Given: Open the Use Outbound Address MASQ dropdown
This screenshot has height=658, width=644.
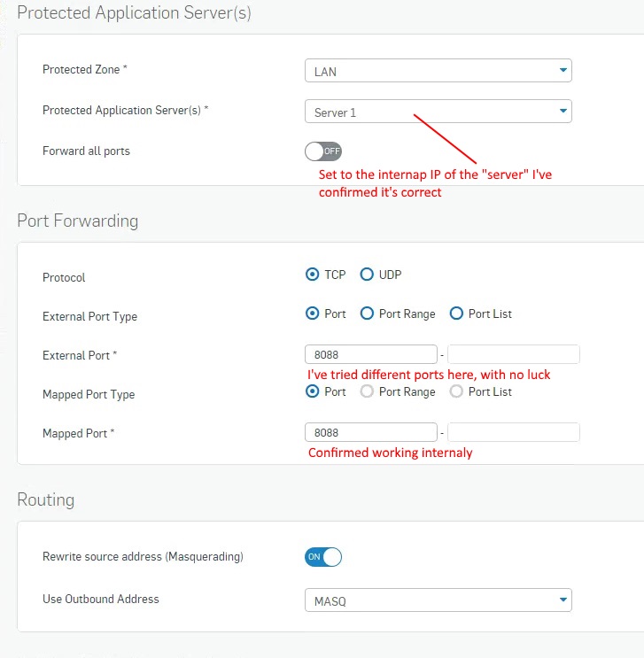Looking at the screenshot, I should pos(438,600).
